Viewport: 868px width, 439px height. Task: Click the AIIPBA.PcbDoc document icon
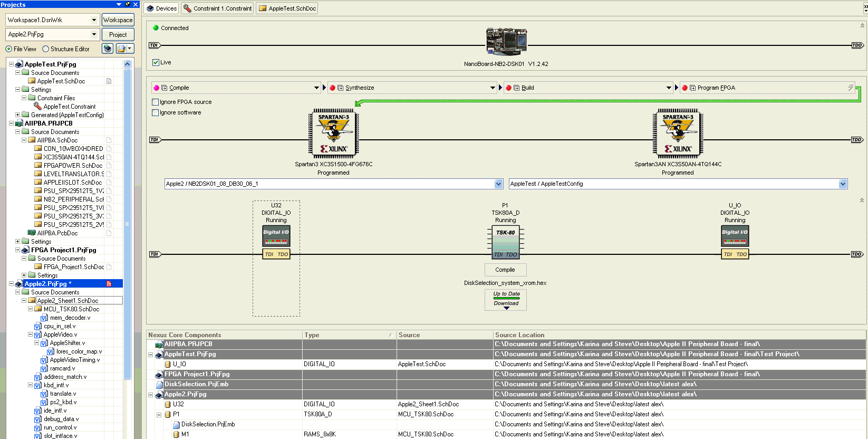32,233
